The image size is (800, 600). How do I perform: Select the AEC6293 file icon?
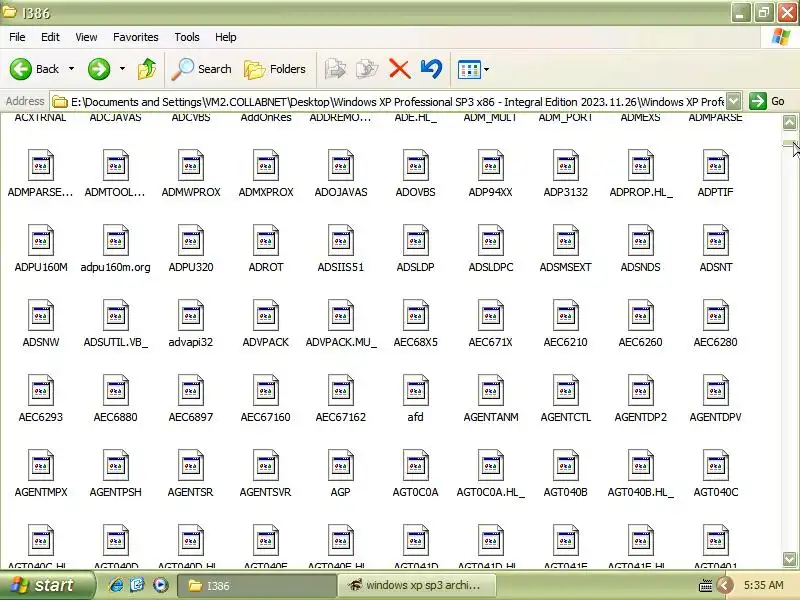coord(41,390)
